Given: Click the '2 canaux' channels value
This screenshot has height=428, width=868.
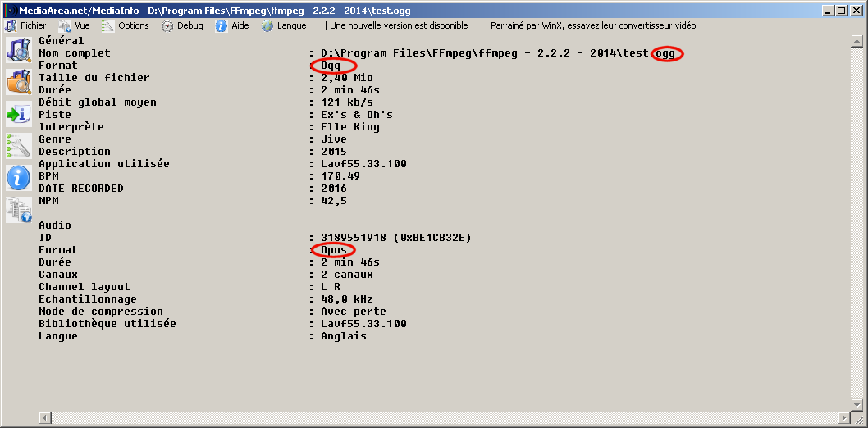Looking at the screenshot, I should (x=347, y=275).
